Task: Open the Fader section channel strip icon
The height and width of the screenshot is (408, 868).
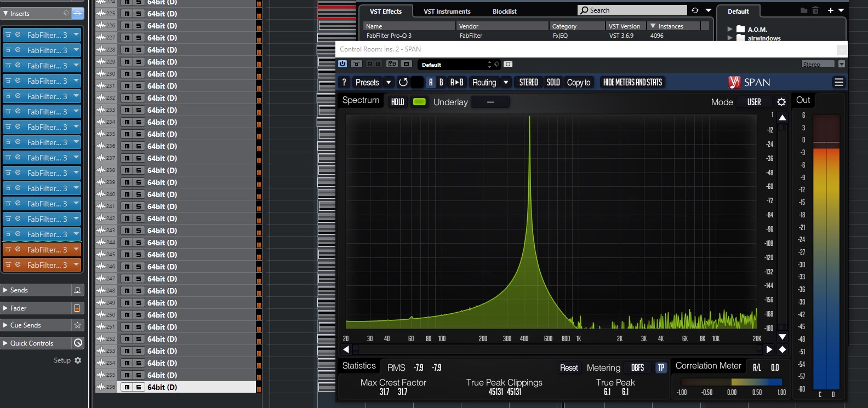Action: [77, 308]
